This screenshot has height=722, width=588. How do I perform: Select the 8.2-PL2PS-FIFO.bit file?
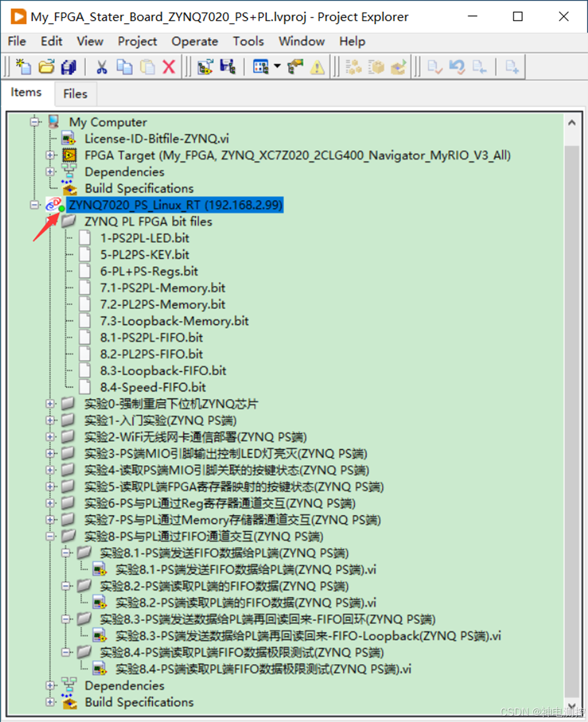152,354
